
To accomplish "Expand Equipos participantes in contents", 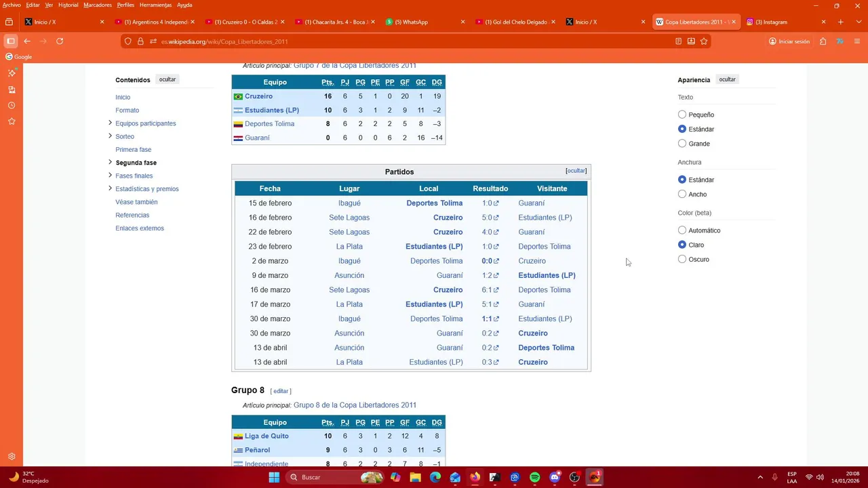I will [x=110, y=123].
